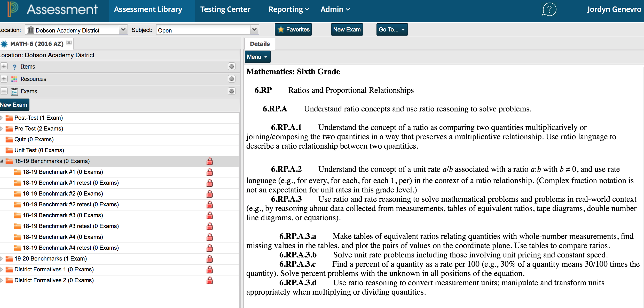Expand the 19-20 Benchmarks folder
The image size is (644, 308).
[x=1, y=259]
